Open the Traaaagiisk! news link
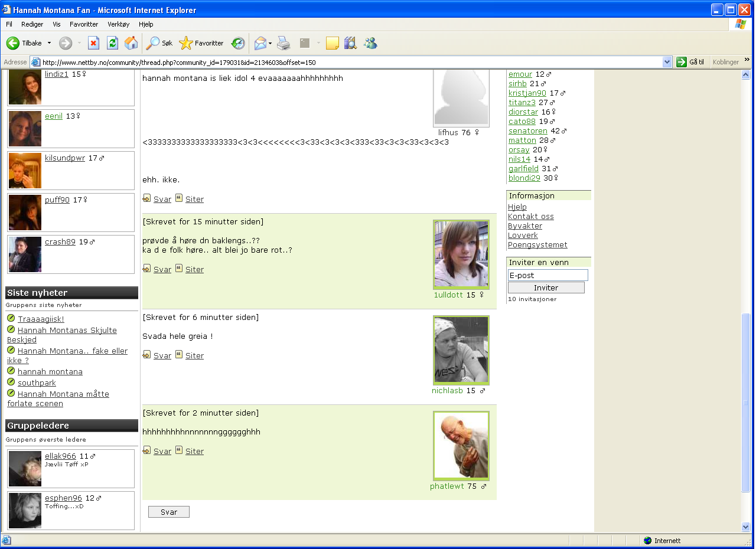756x549 pixels. (41, 319)
